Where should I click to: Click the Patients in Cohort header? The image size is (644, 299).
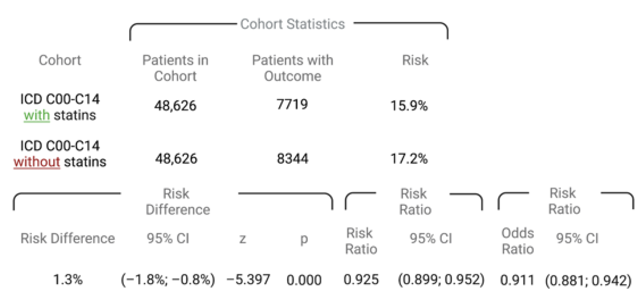click(175, 68)
